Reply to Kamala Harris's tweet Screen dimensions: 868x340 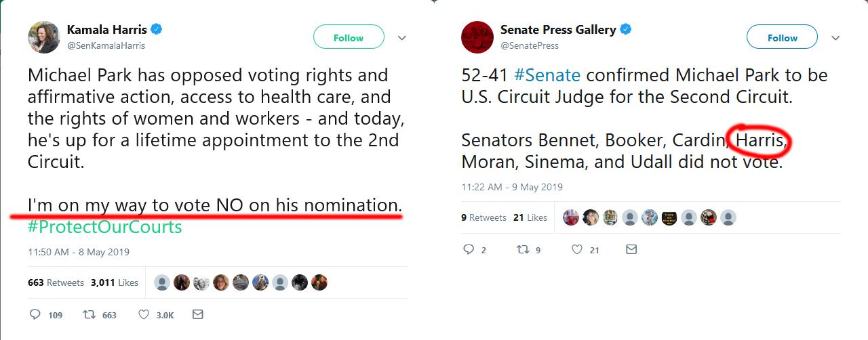[46, 315]
